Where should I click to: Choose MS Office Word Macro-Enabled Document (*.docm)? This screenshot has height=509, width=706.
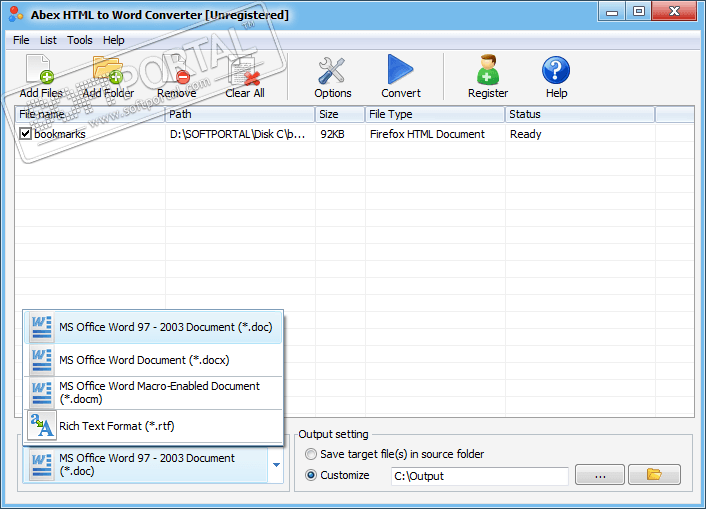pyautogui.click(x=153, y=393)
